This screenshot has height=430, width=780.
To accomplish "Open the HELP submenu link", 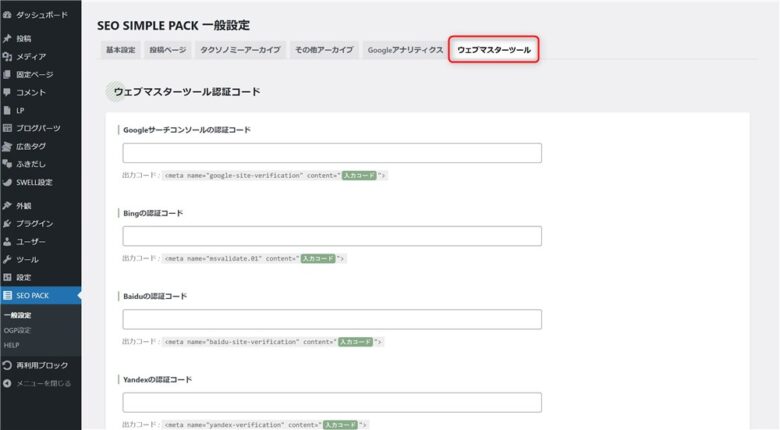I will 12,345.
